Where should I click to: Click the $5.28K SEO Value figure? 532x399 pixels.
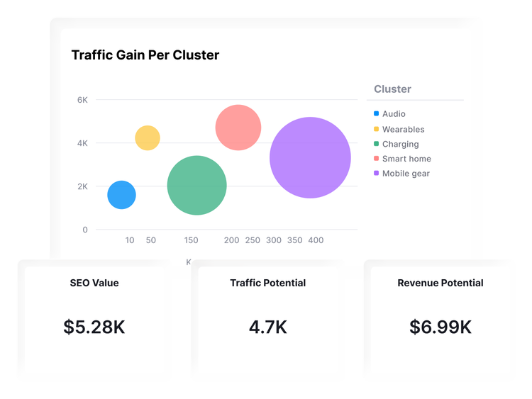pyautogui.click(x=94, y=327)
